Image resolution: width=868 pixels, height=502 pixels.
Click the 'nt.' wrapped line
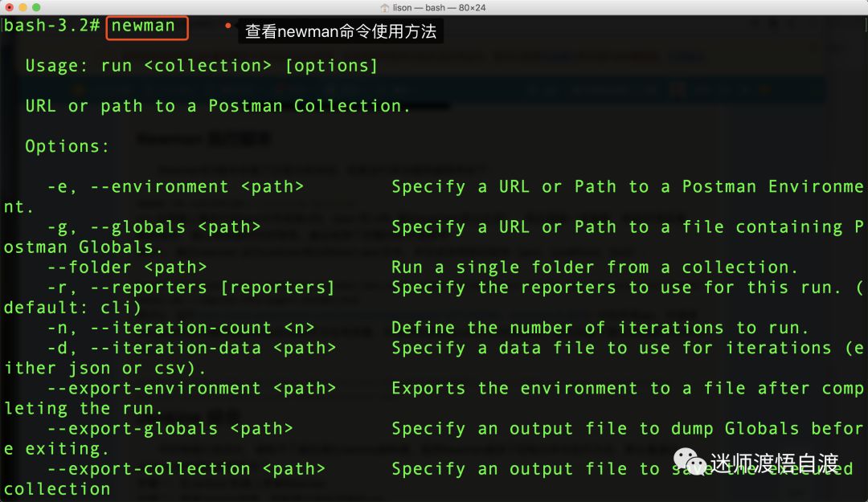18,207
